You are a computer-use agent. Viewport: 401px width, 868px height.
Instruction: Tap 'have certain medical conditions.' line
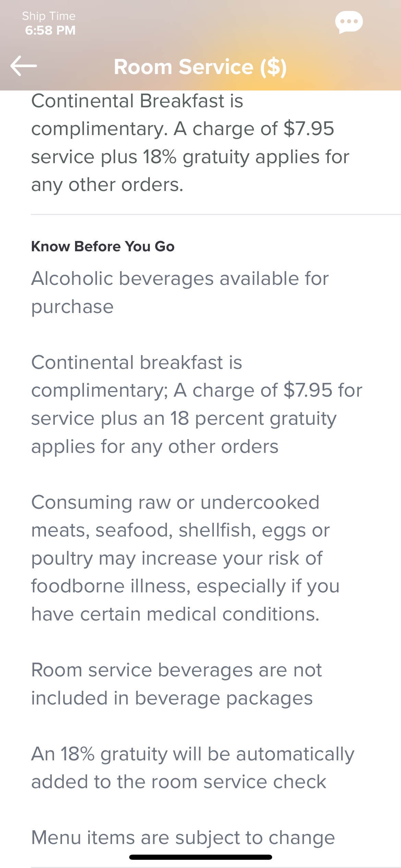pyautogui.click(x=175, y=614)
